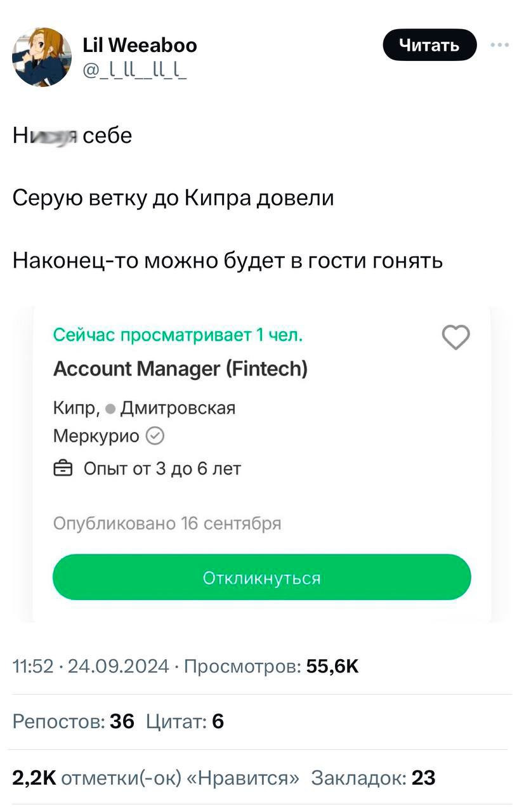Show the 2,2K likes list
524x812 pixels.
pos(155,777)
